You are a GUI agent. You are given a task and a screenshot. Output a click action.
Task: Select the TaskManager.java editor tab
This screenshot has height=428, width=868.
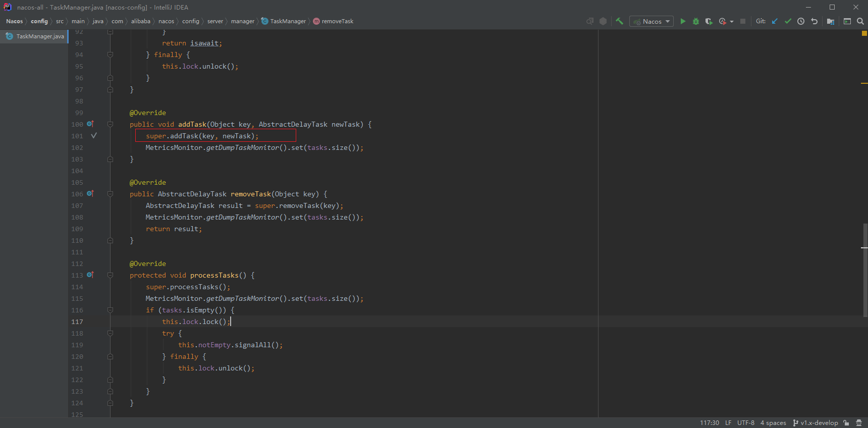34,36
